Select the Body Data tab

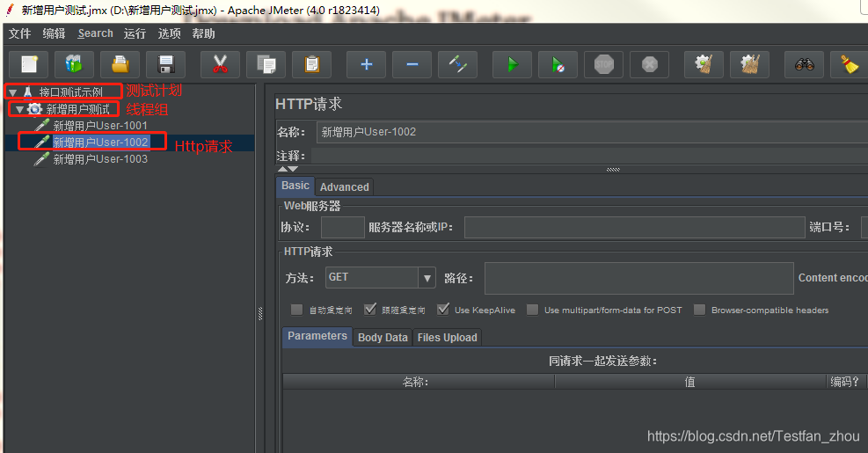coord(383,338)
